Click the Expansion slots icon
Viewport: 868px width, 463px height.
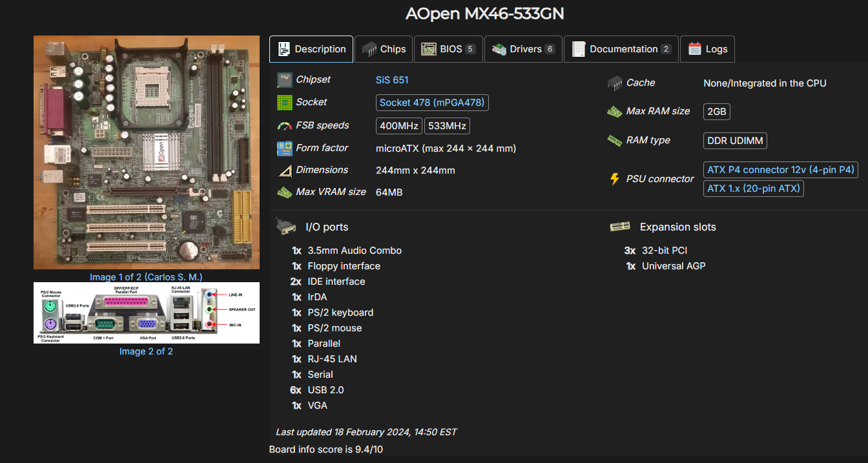pyautogui.click(x=620, y=227)
